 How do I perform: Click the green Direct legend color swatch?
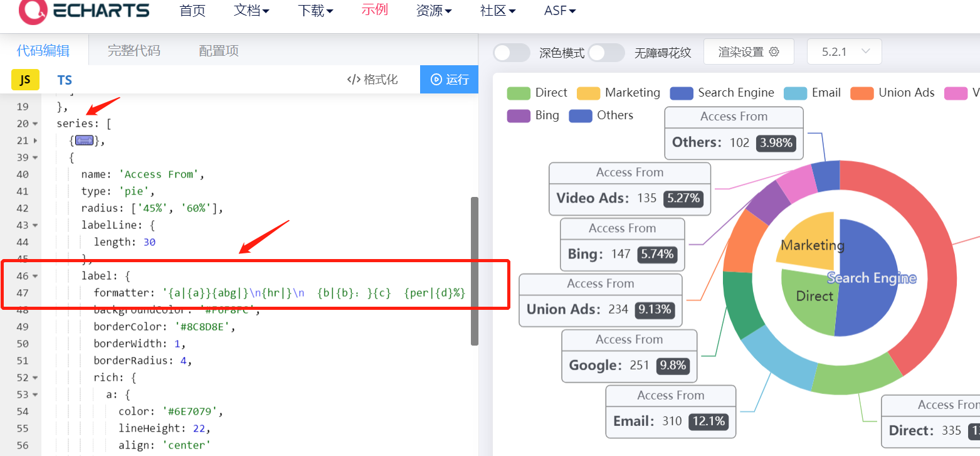pyautogui.click(x=518, y=92)
